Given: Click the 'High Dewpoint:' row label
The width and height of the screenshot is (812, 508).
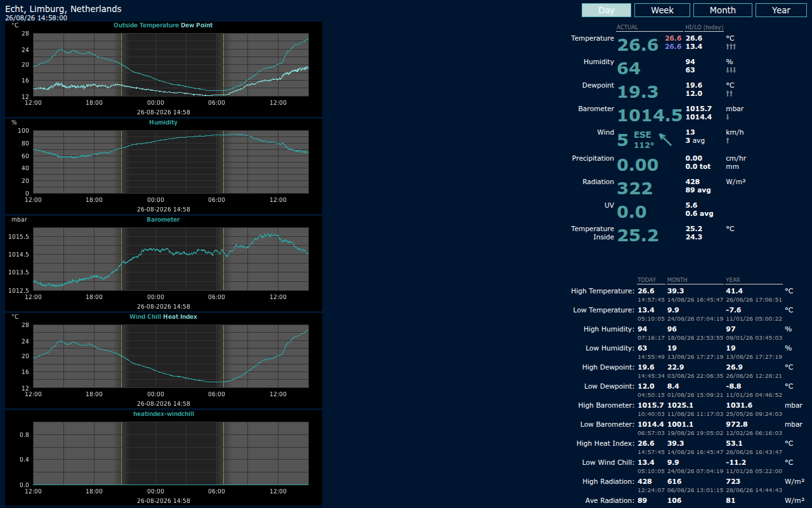Looking at the screenshot, I should click(x=608, y=368).
